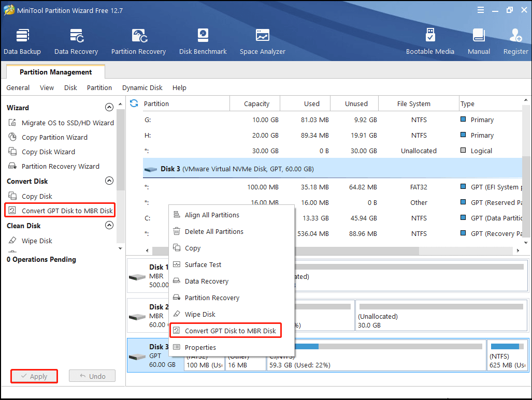Collapse the Convert Disk section
The width and height of the screenshot is (532, 400).
(x=109, y=181)
